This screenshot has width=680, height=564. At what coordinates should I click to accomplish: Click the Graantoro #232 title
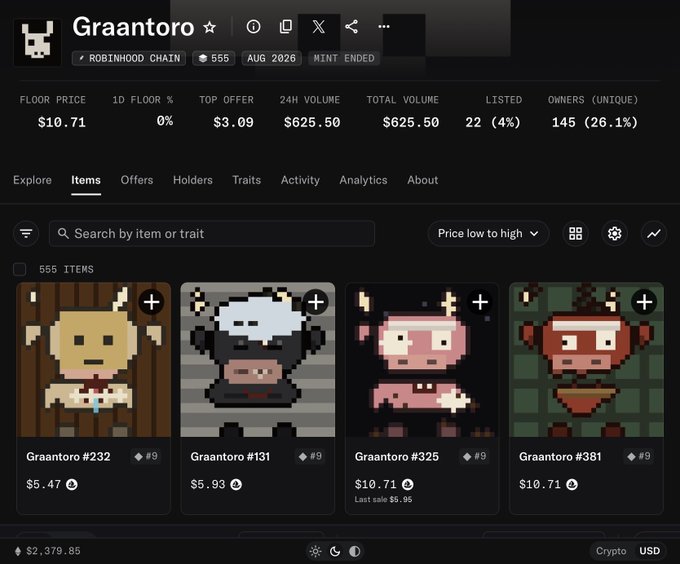pyautogui.click(x=68, y=456)
